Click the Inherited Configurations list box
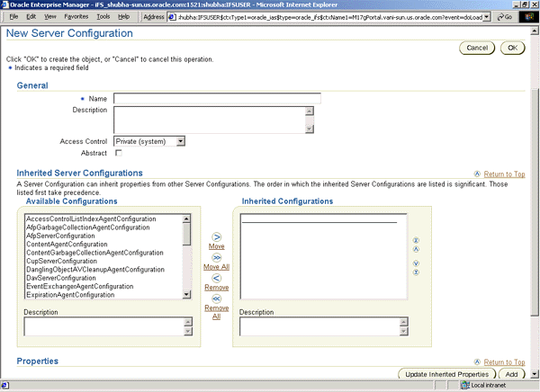540x392 pixels. [324, 256]
